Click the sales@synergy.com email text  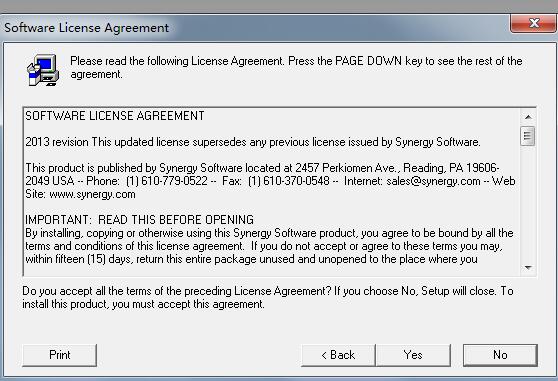pyautogui.click(x=433, y=181)
